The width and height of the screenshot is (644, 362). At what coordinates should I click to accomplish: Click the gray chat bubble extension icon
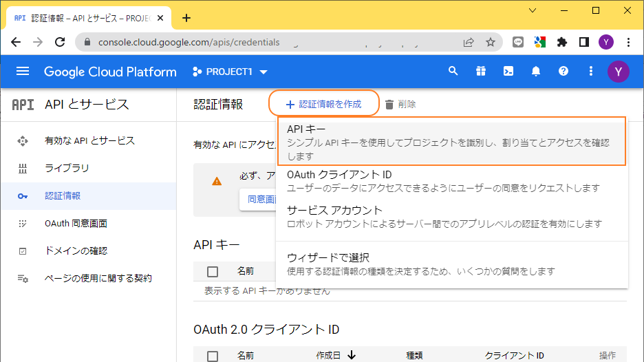[x=518, y=42]
